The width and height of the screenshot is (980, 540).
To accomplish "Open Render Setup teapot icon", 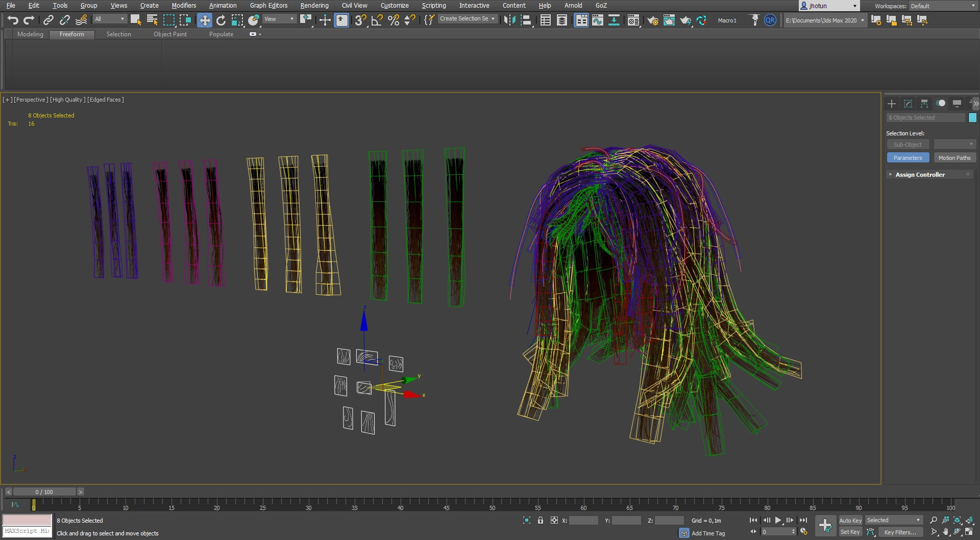I will coord(652,20).
